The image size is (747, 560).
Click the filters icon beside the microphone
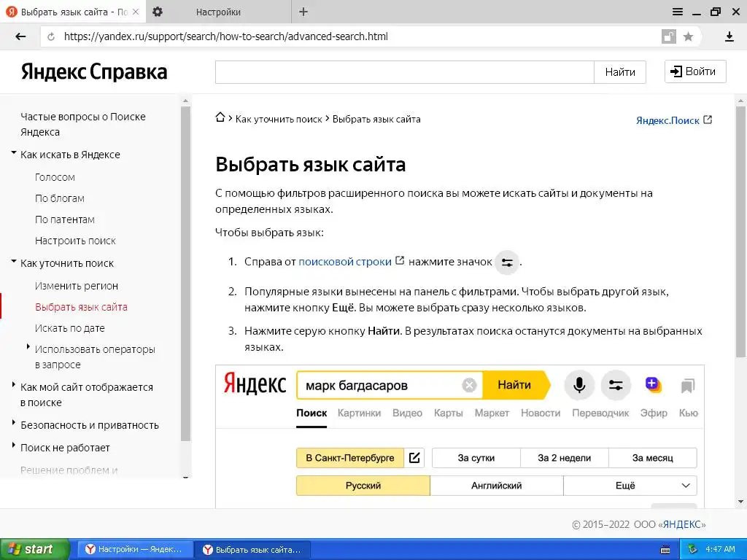tap(616, 385)
